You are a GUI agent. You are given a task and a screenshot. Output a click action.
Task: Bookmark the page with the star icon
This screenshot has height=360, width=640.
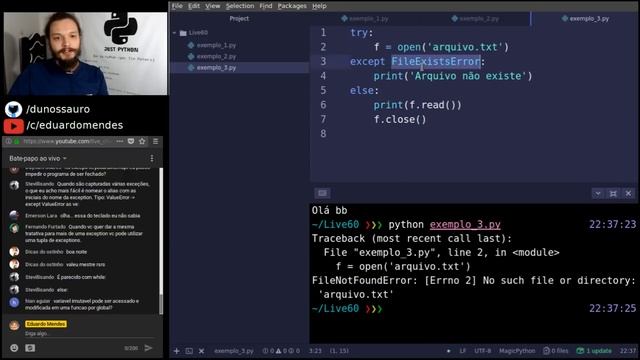(142, 141)
